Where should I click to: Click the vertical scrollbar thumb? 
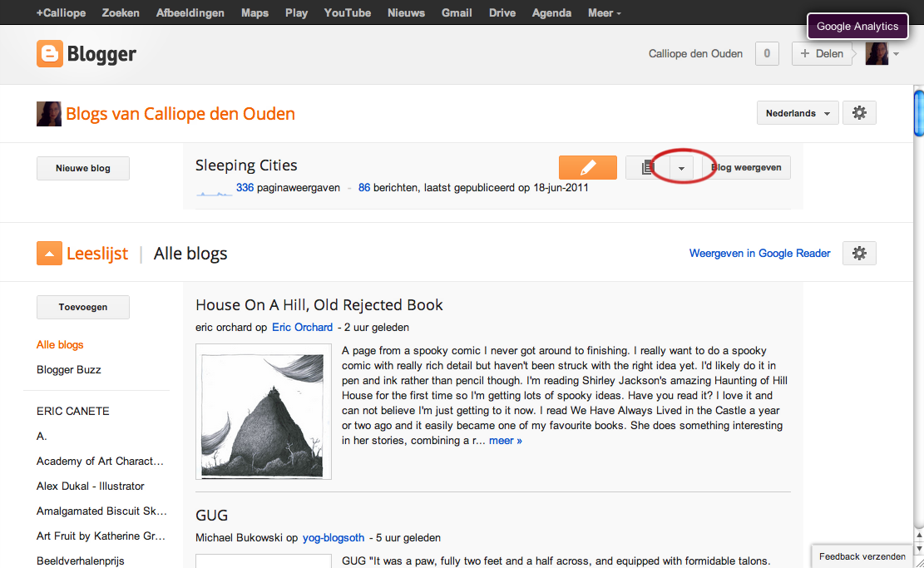(x=919, y=112)
